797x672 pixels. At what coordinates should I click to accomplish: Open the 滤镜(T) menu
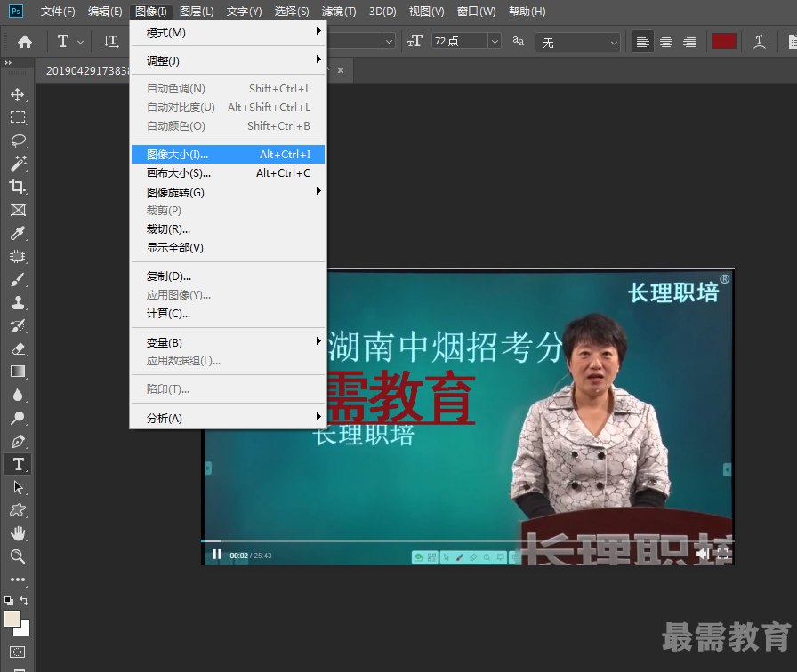339,12
